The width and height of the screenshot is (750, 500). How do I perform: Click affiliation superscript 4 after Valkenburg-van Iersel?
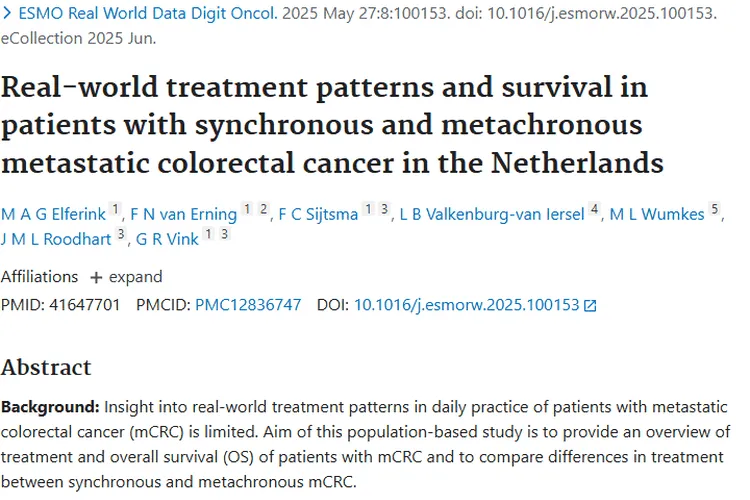coord(595,209)
